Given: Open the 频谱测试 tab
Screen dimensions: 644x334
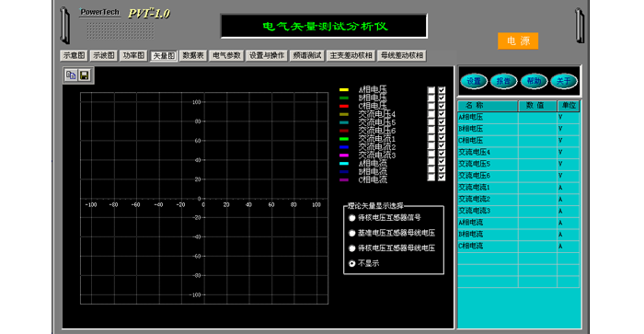Looking at the screenshot, I should [307, 55].
